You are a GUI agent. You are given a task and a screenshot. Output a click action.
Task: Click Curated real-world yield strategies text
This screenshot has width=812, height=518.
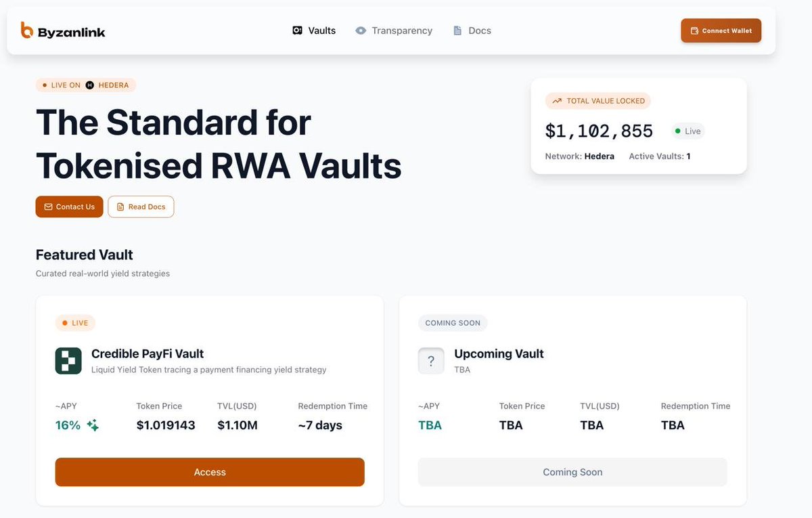coord(103,274)
